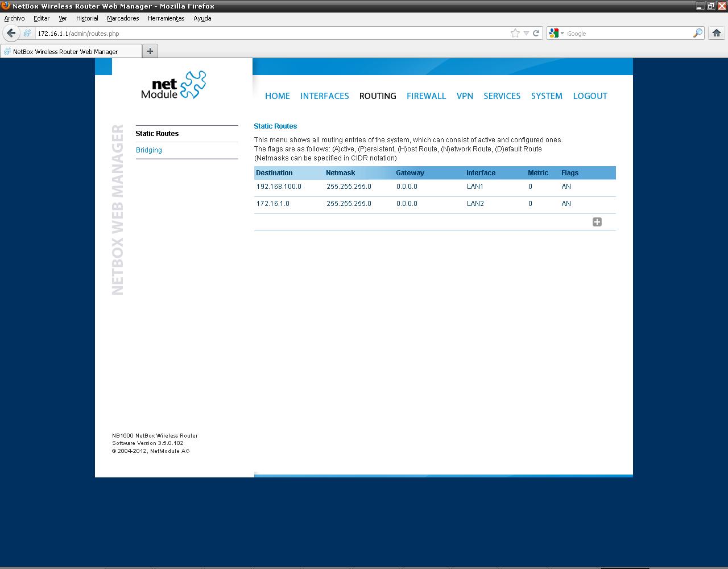
Task: Open the Google search engine dropdown
Action: (556, 33)
